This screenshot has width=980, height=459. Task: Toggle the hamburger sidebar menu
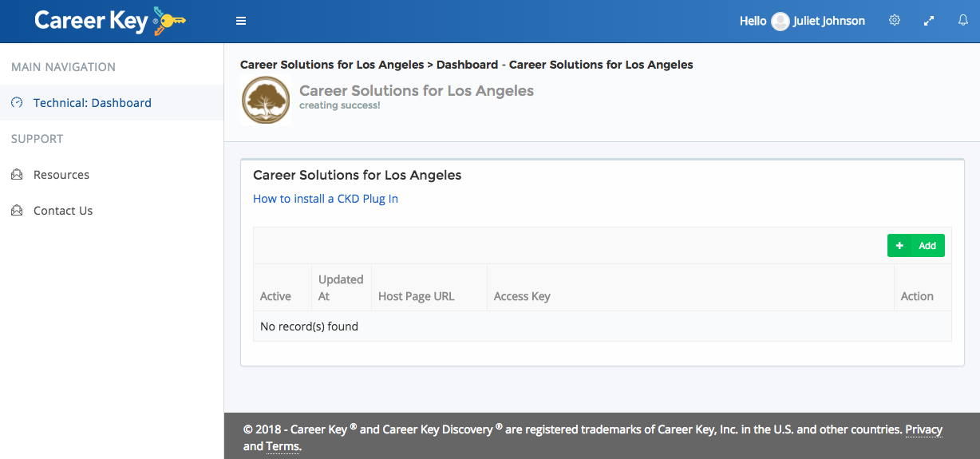(x=241, y=22)
